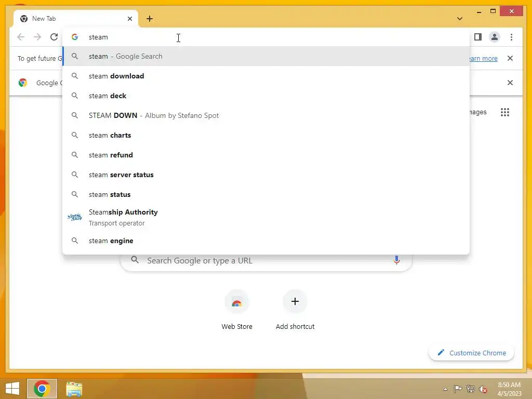Open Customize Chrome
532x399 pixels.
[471, 353]
